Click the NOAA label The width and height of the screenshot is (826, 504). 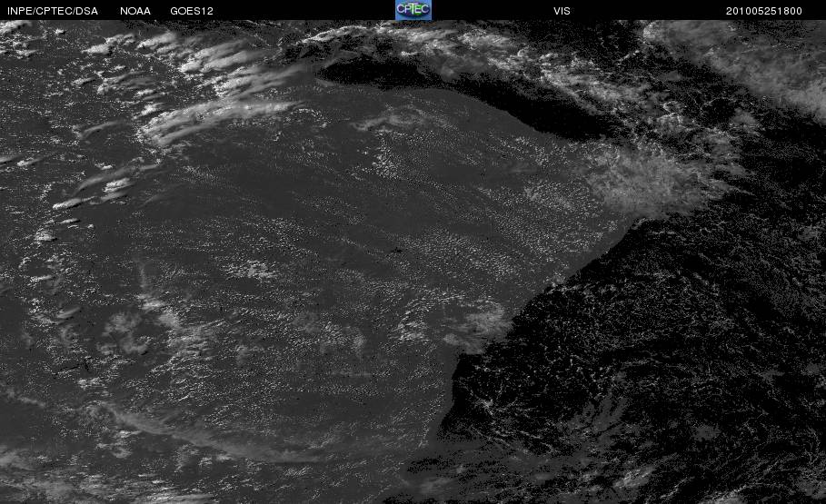135,11
